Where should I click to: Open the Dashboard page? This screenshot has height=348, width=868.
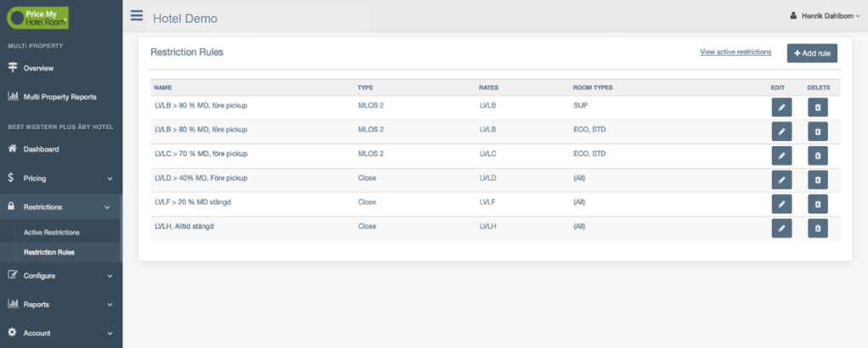click(41, 149)
